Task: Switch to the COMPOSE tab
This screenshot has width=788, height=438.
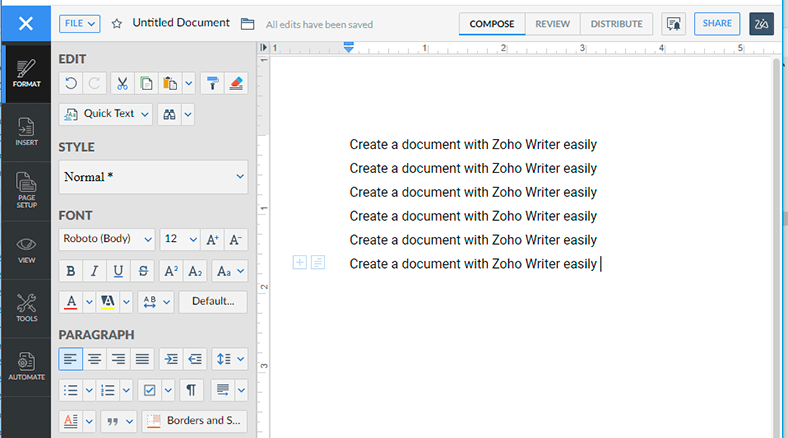Action: (x=492, y=24)
